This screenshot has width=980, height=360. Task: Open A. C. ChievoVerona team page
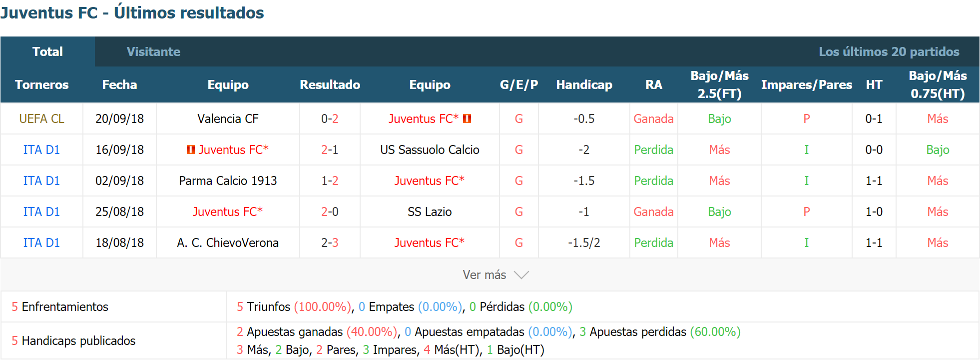228,242
